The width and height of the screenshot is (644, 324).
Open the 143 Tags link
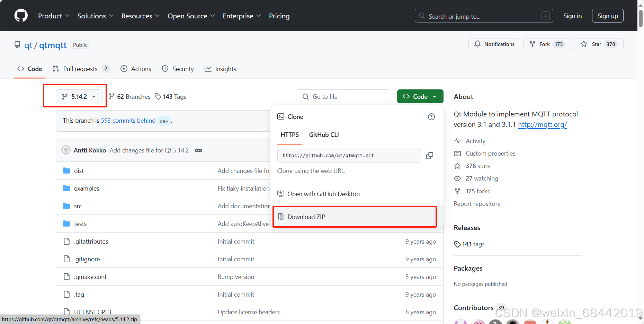(170, 96)
